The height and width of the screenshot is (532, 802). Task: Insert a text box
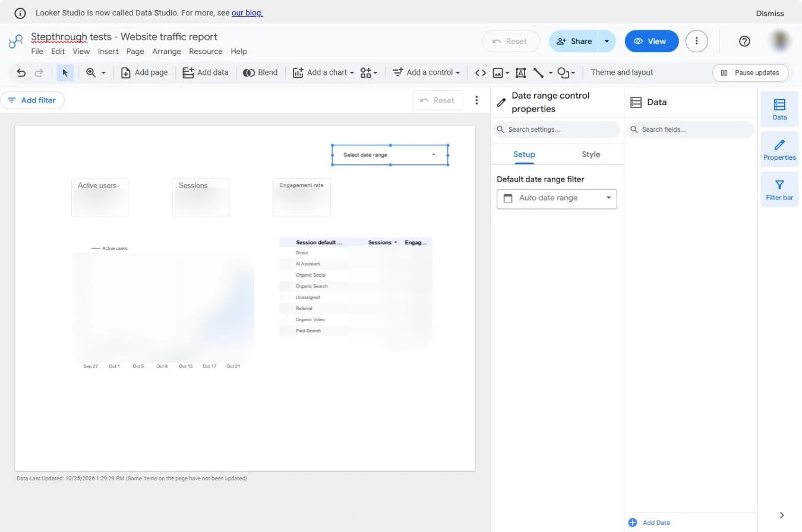(x=520, y=72)
